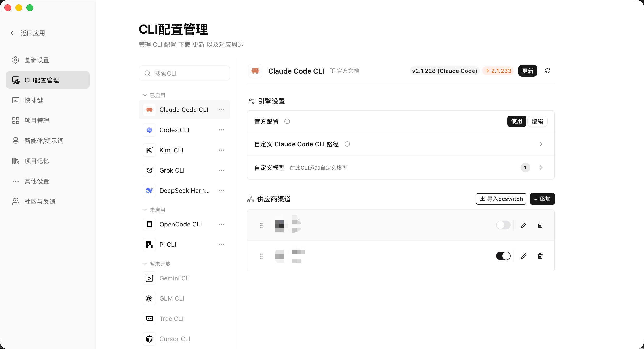Select Claude Code CLI name in the 已启用 list

(x=184, y=110)
